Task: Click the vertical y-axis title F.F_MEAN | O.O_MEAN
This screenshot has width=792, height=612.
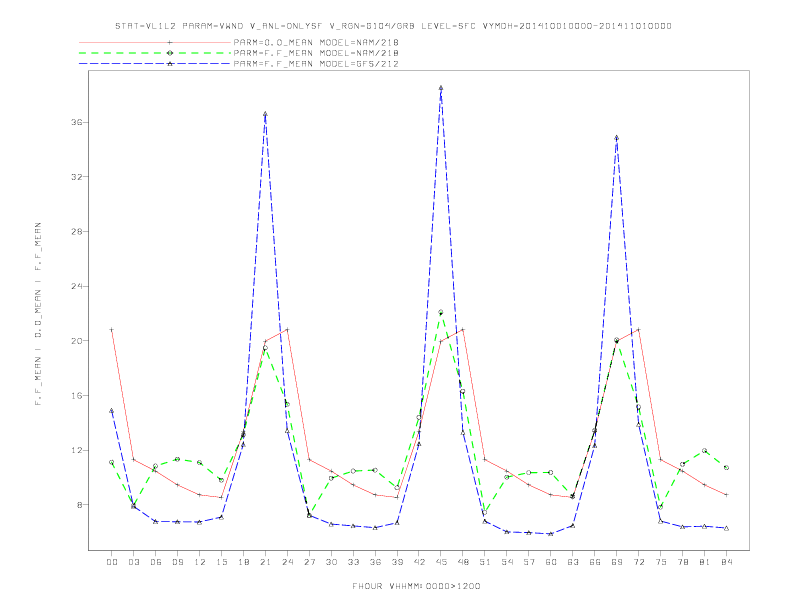Action: 38,314
